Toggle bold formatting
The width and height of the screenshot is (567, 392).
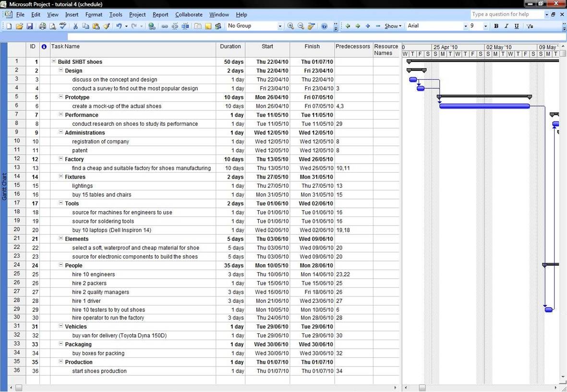(495, 26)
